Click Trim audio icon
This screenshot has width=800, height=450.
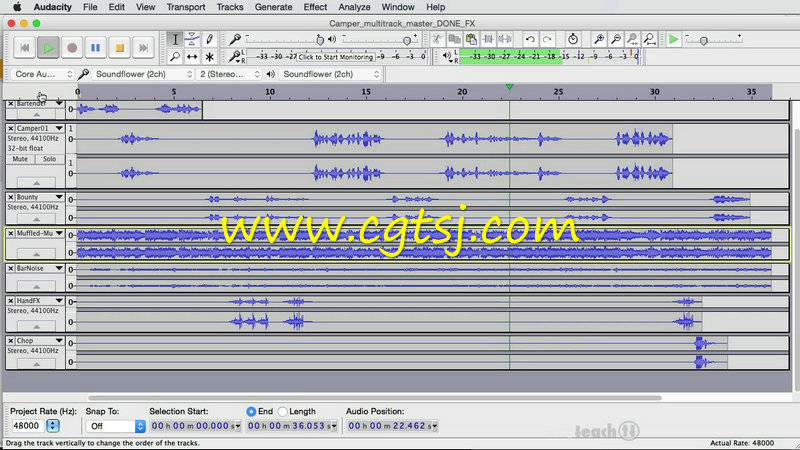(488, 39)
